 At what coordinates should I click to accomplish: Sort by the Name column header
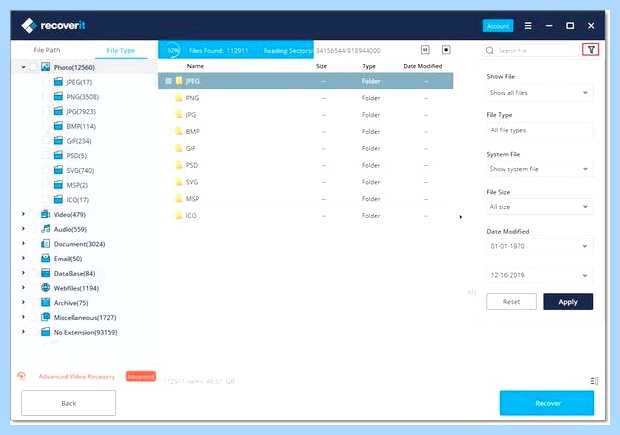click(195, 66)
